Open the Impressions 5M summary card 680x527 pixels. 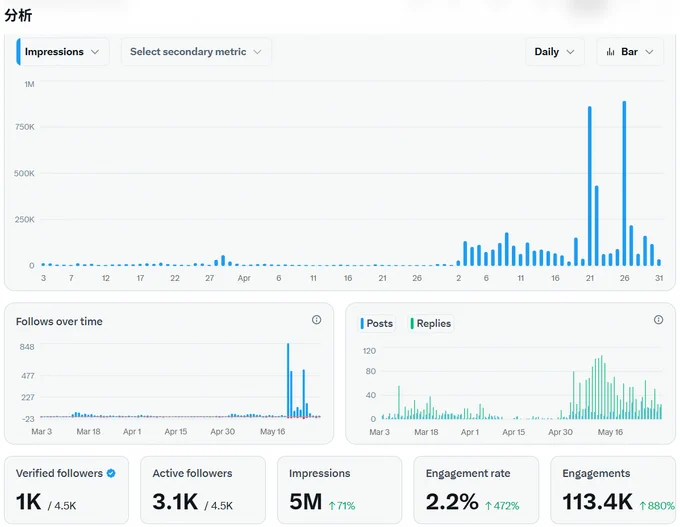tap(340, 490)
